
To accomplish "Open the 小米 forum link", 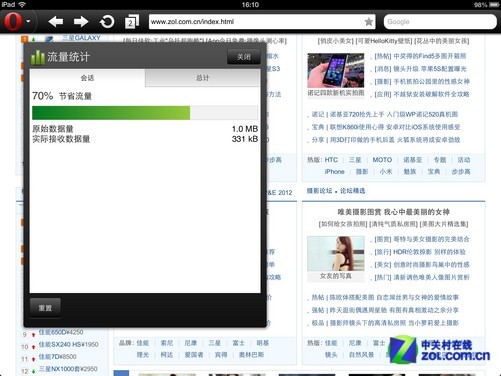I will pos(386,172).
